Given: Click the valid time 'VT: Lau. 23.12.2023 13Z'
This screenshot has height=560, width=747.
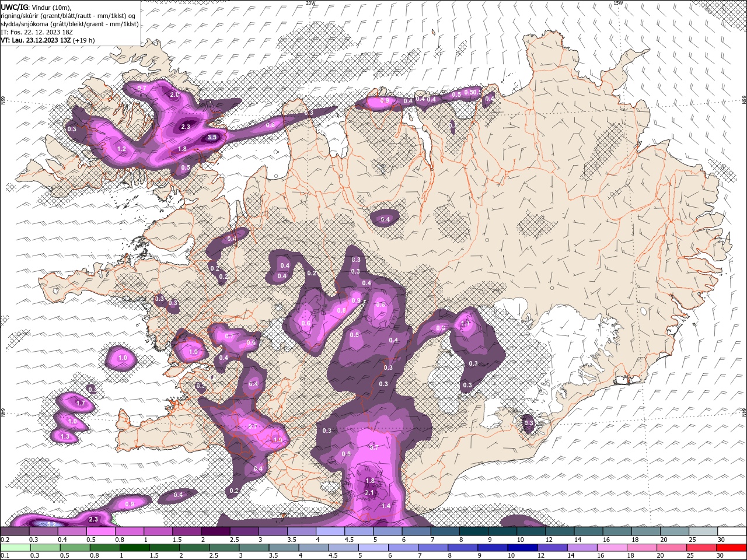Looking at the screenshot, I should coord(37,40).
